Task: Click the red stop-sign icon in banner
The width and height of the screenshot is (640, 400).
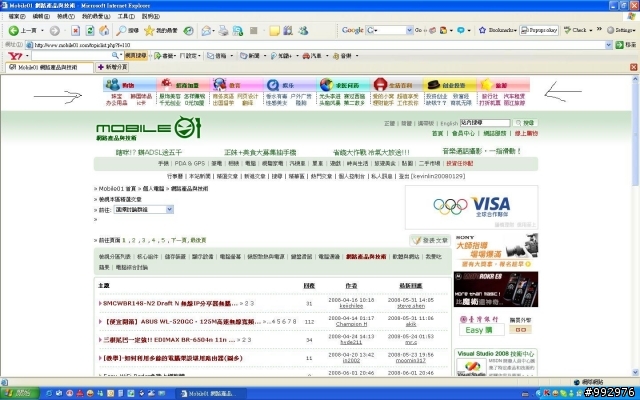Action: [380, 84]
